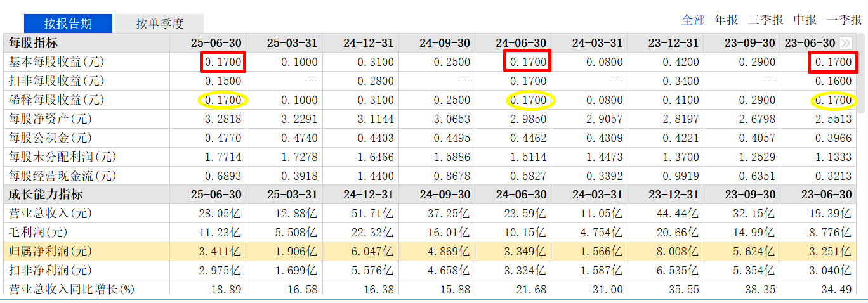868x303 pixels.
Task: Select the 扣非净利润(元) row label
Action: 50,270
